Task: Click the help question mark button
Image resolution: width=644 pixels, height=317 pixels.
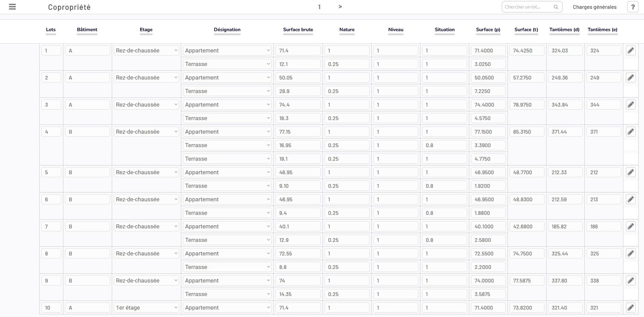Action: pyautogui.click(x=633, y=7)
